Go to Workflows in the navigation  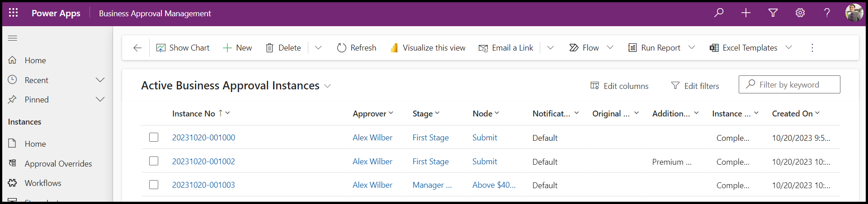pyautogui.click(x=43, y=183)
